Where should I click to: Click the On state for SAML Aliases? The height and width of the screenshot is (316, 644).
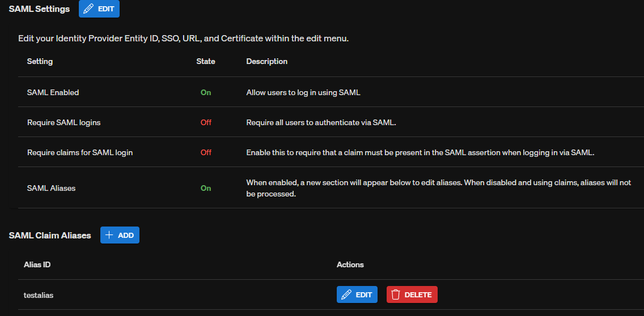click(206, 189)
